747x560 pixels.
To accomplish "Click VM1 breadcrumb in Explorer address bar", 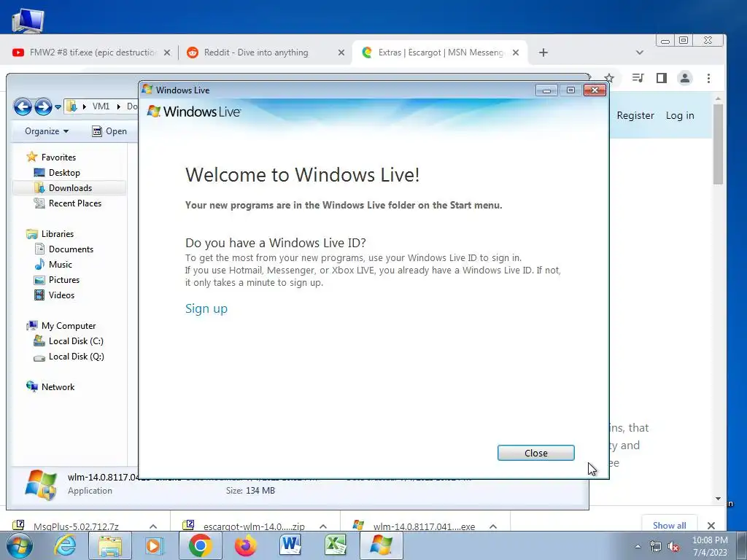I will click(101, 106).
